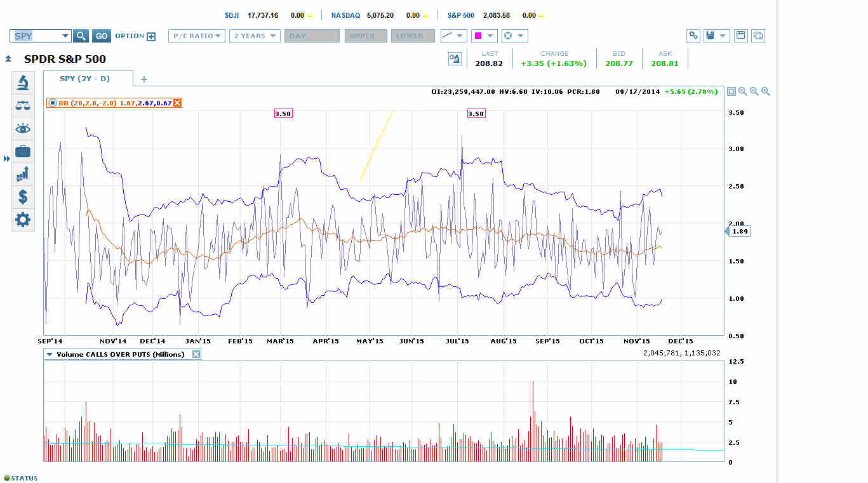
Task: Add a new chart tab with plus
Action: point(144,79)
